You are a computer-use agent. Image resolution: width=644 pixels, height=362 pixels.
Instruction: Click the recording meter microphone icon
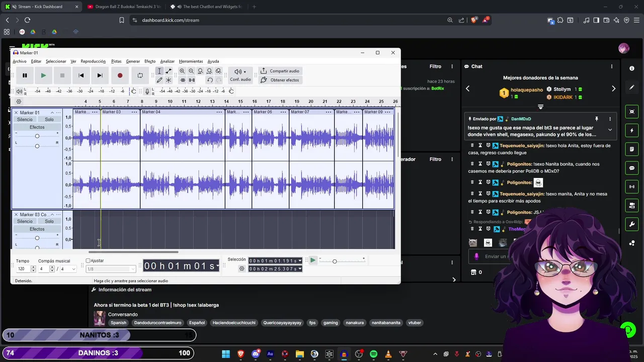click(x=147, y=91)
